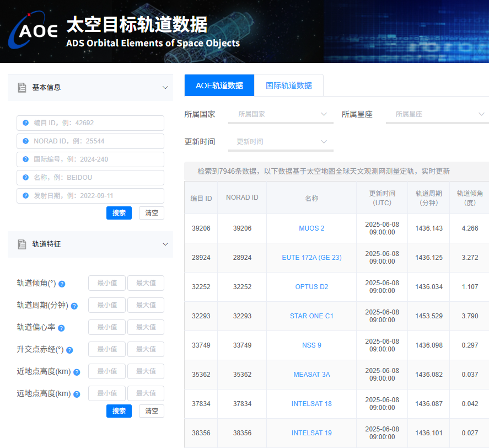
Task: Click the NORAD ID column header
Action: click(242, 198)
